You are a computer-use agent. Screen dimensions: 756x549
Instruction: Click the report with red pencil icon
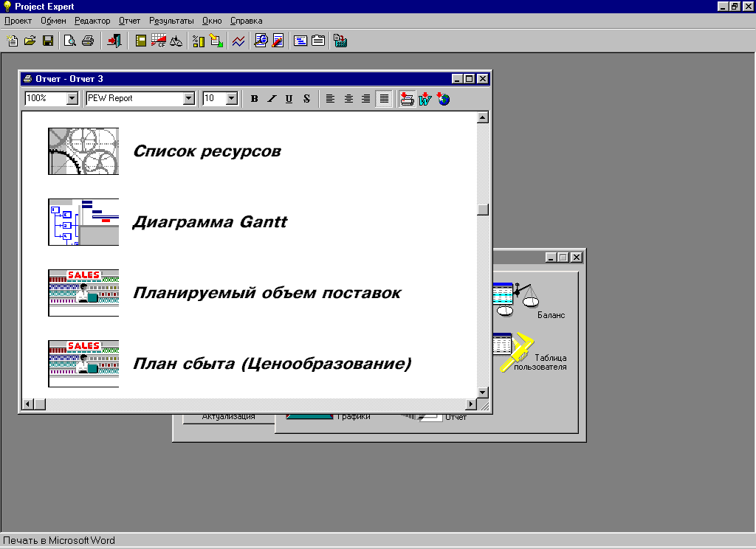278,41
